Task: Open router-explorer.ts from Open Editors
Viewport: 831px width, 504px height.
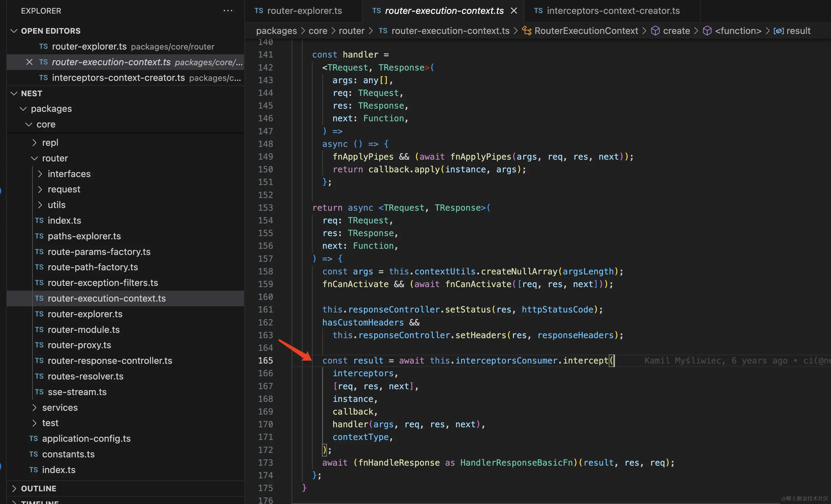Action: coord(125,47)
